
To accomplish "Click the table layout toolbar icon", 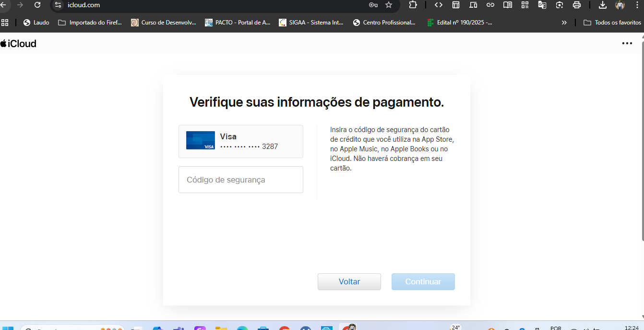I will click(x=456, y=5).
